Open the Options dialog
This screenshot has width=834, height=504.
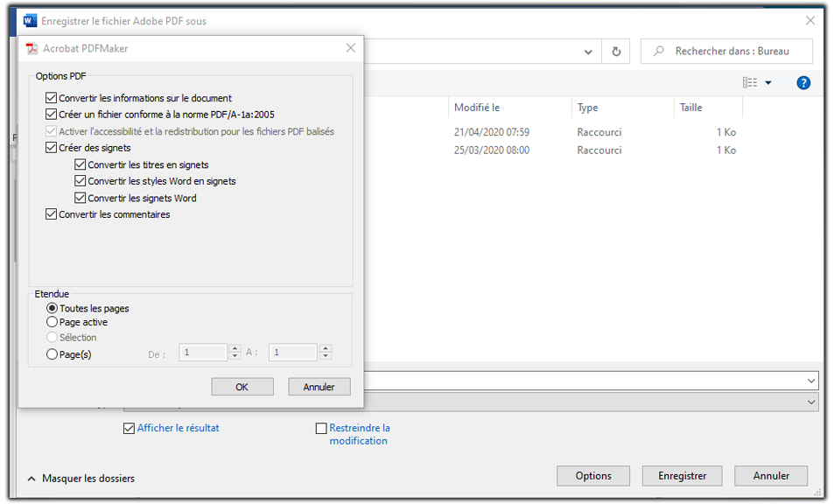pos(593,475)
